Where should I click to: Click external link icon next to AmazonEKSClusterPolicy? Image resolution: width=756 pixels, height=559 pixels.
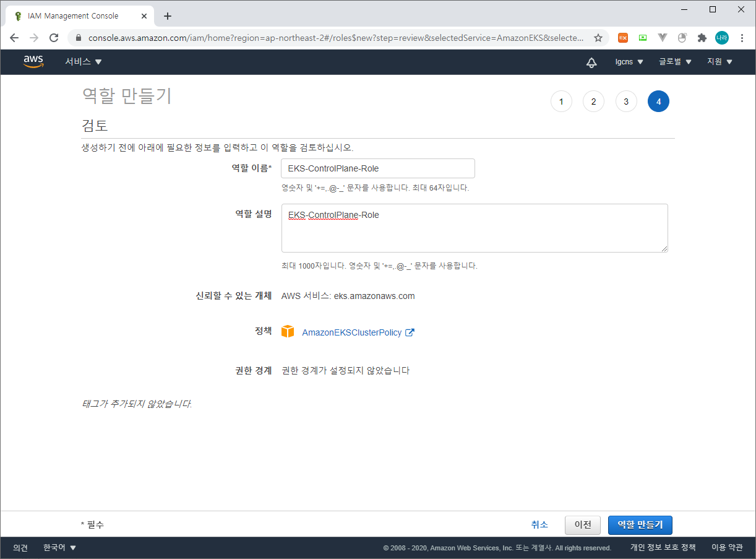pyautogui.click(x=410, y=332)
